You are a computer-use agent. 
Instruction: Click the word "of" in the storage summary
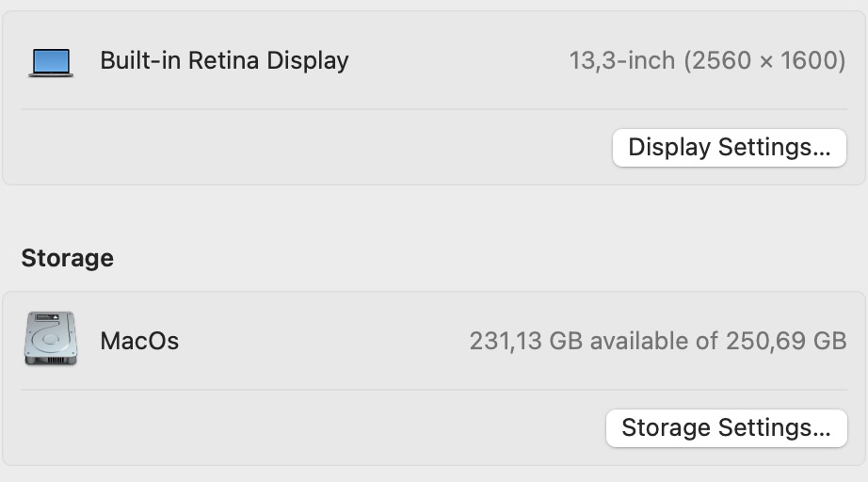707,341
